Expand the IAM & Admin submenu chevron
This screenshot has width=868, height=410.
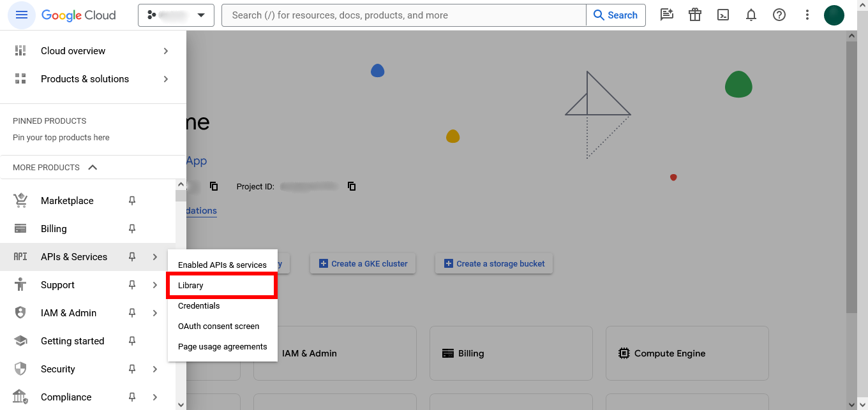[154, 313]
